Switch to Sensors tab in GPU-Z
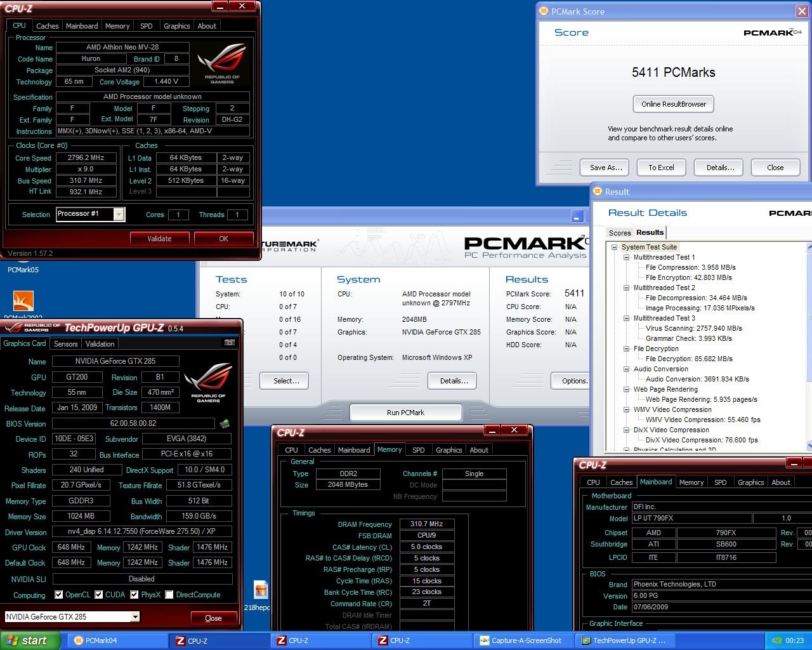This screenshot has width=812, height=650. click(x=65, y=343)
